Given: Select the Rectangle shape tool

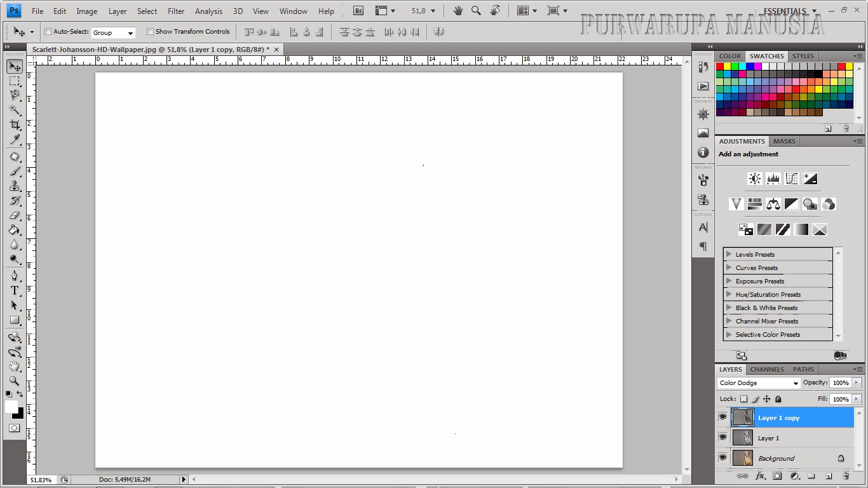Looking at the screenshot, I should [x=14, y=320].
